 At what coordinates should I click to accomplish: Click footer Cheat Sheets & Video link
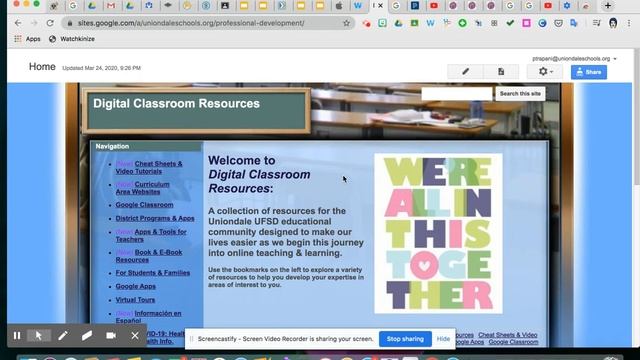508,335
